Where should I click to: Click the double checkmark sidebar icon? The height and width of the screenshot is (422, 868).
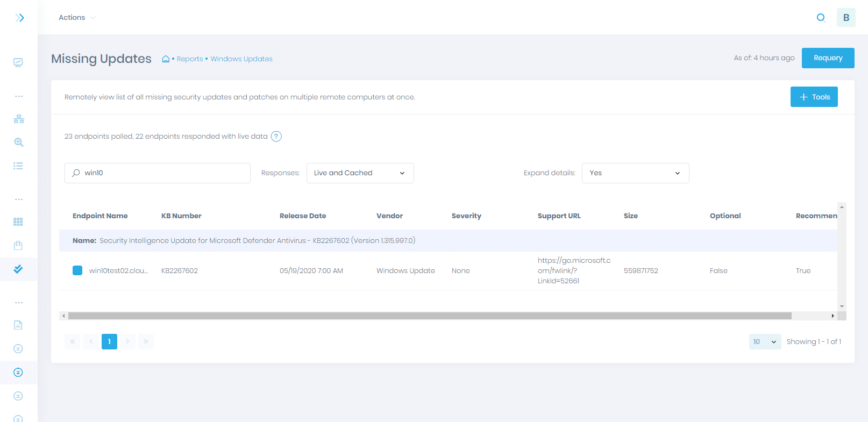pos(18,269)
